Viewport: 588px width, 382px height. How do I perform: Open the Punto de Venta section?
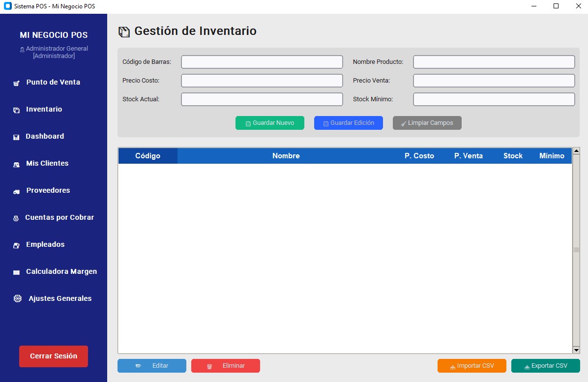pos(53,82)
